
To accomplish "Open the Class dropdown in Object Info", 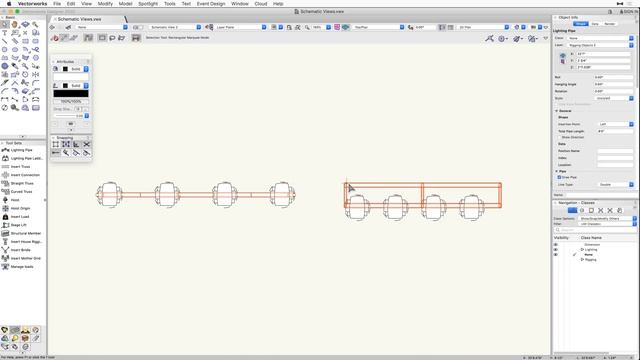I will [x=600, y=38].
